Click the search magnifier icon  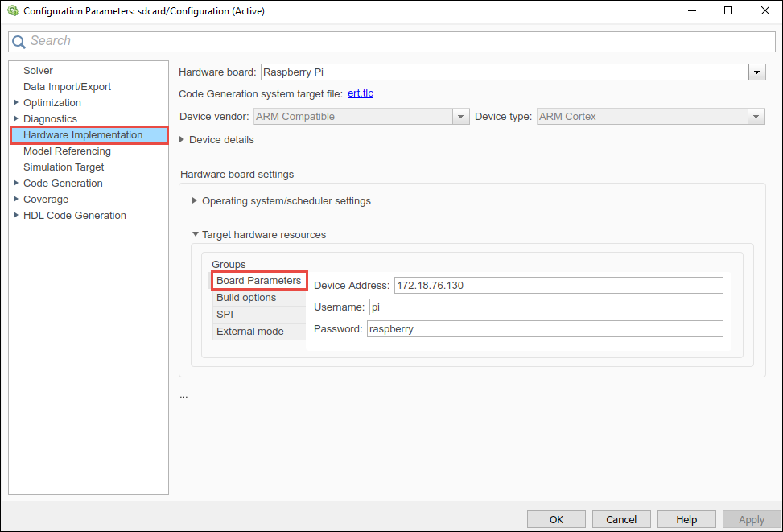tap(19, 42)
